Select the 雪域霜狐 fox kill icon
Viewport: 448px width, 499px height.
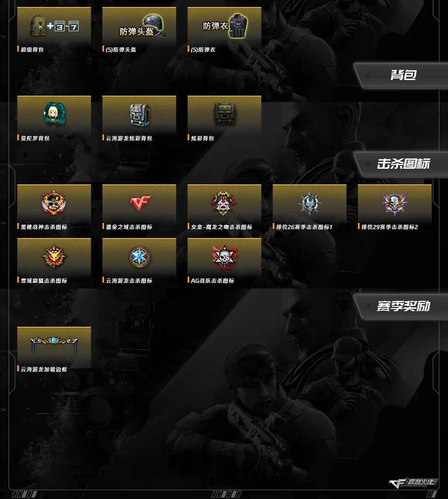[54, 257]
